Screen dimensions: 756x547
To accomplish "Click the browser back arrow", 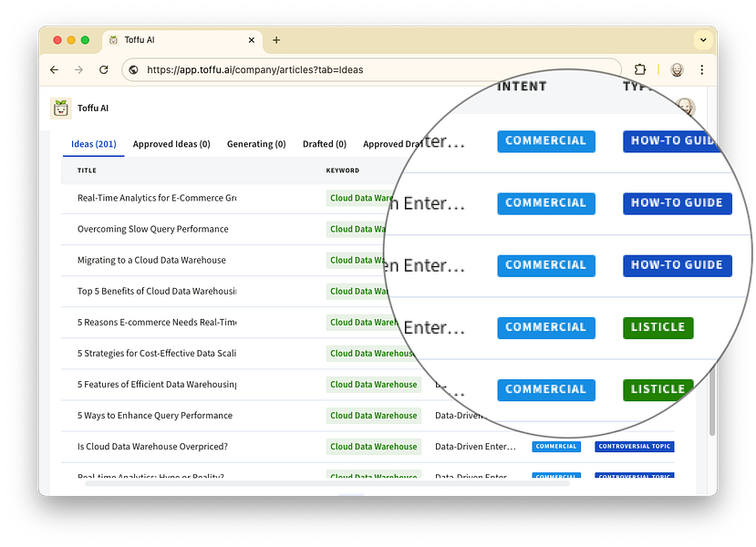I will tap(55, 70).
